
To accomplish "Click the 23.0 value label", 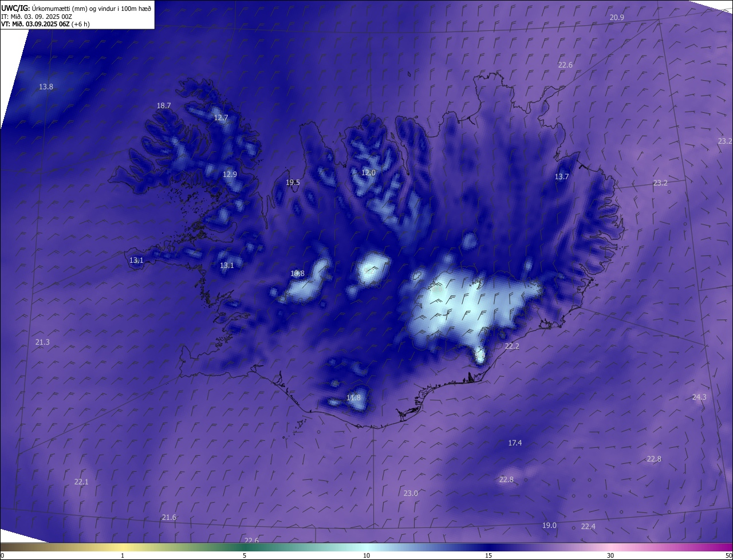I will [411, 494].
